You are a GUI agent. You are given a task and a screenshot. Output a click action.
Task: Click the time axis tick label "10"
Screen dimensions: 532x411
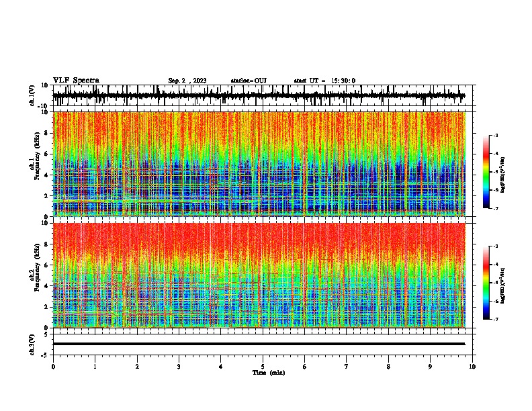(x=472, y=367)
